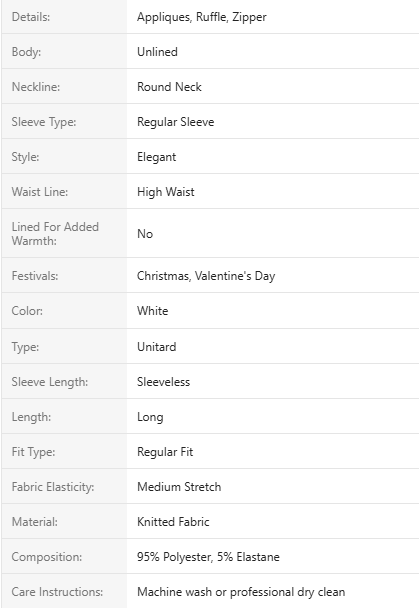Click the Christmas, Valentine's Day festivals value
Viewport: 419px width, 608px height.
coord(206,276)
